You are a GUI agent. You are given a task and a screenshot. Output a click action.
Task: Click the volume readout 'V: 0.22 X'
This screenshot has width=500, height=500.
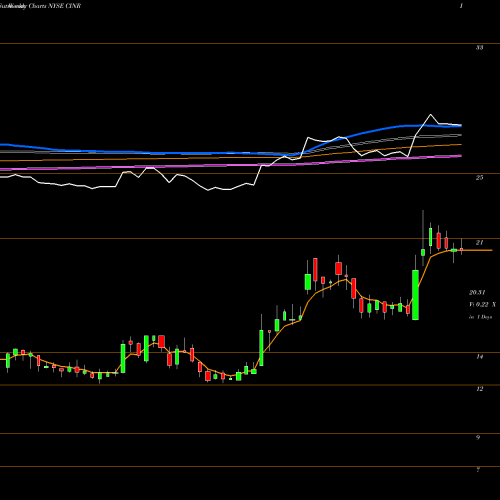click(x=482, y=305)
